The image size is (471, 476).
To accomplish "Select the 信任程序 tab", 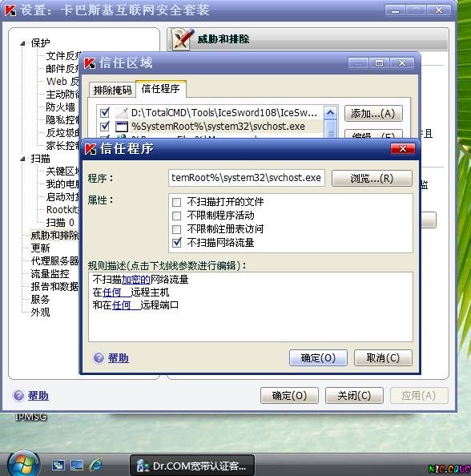I will pyautogui.click(x=160, y=89).
